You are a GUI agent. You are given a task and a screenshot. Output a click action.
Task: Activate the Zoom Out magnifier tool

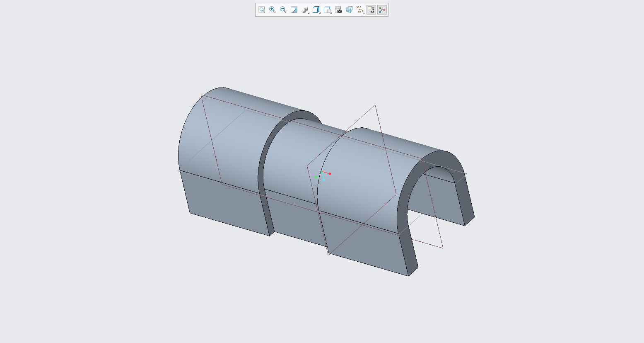click(x=283, y=10)
